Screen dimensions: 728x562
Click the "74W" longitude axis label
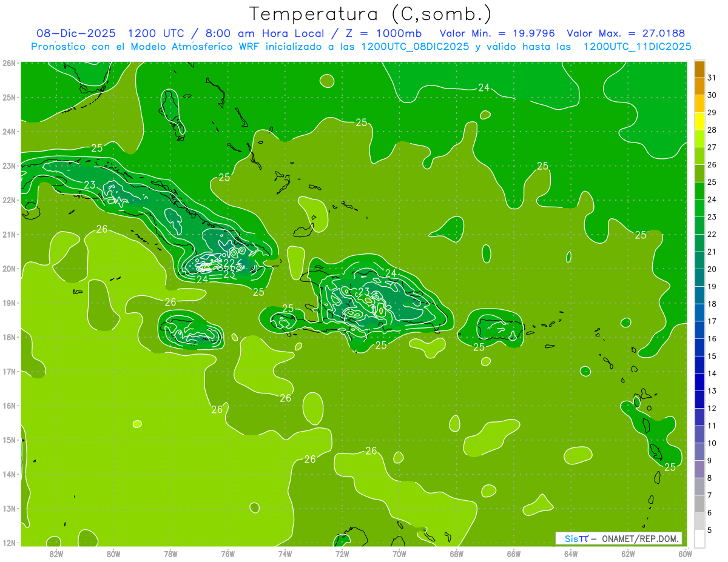point(285,554)
